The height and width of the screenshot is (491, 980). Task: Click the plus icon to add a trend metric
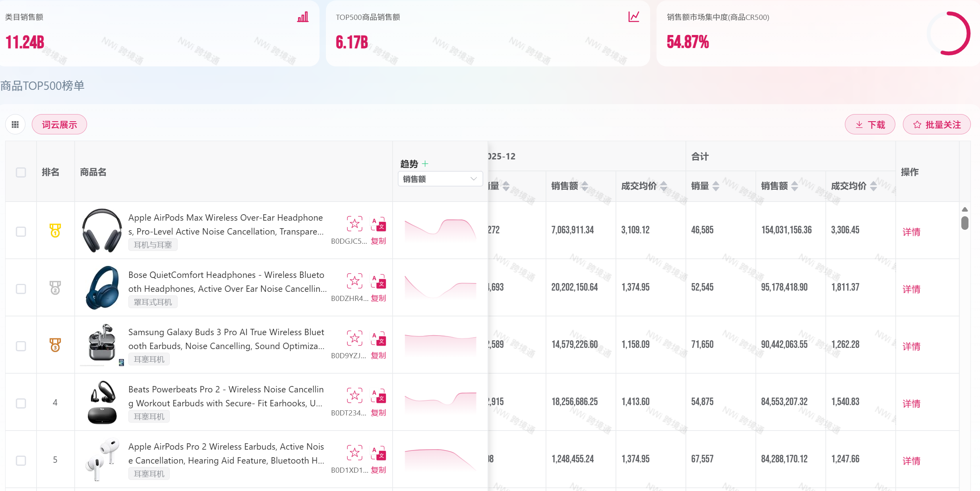(x=425, y=163)
